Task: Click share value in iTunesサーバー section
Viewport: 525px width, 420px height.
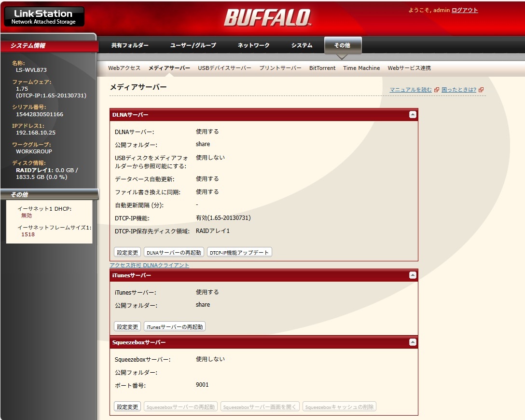Action: (203, 305)
